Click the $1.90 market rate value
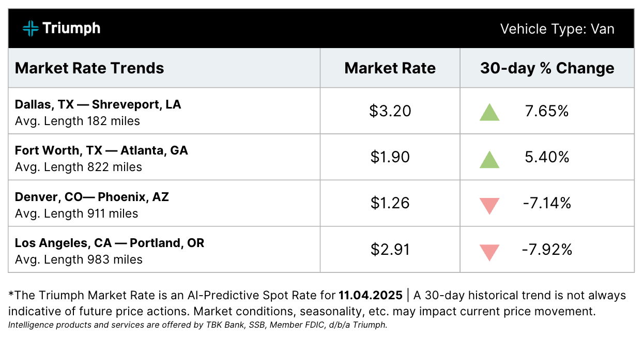644x337 pixels. coord(390,157)
